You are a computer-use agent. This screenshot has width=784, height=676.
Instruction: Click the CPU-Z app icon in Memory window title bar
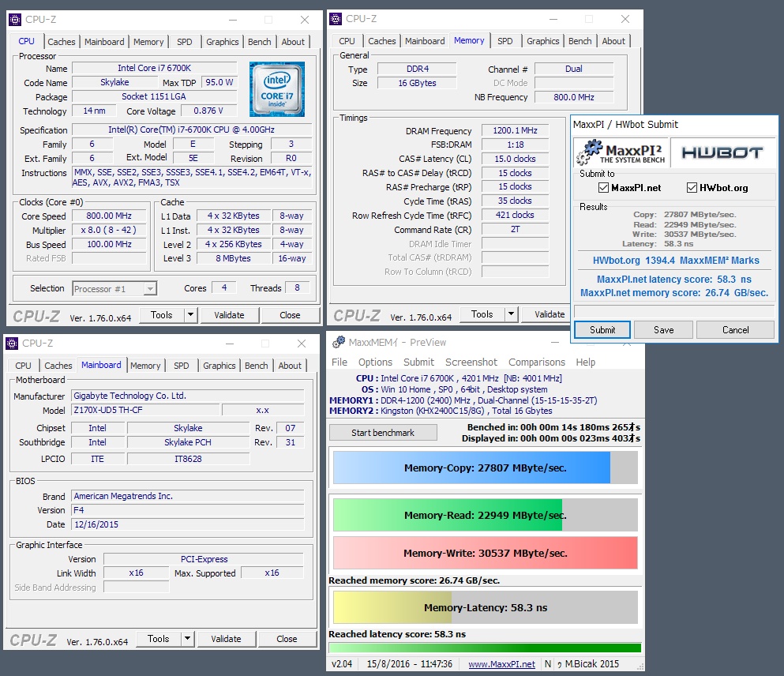[x=336, y=19]
